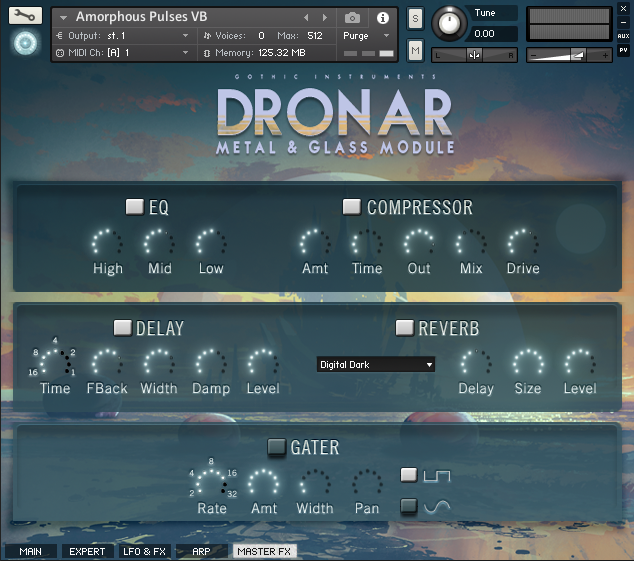The width and height of the screenshot is (634, 561).
Task: Click the EQ High knob
Action: (107, 244)
